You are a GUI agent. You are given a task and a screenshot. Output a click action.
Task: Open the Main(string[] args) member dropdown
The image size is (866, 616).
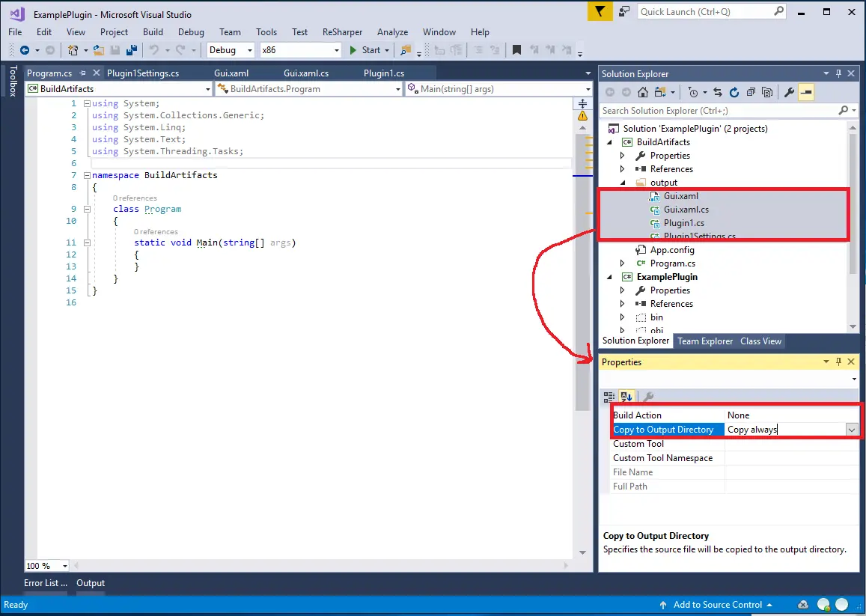[498, 89]
